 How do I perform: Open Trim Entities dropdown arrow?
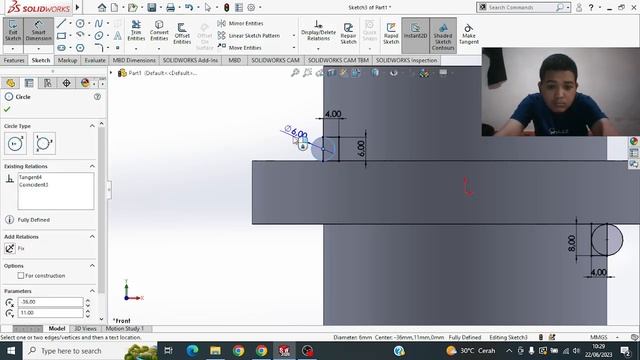click(x=136, y=49)
